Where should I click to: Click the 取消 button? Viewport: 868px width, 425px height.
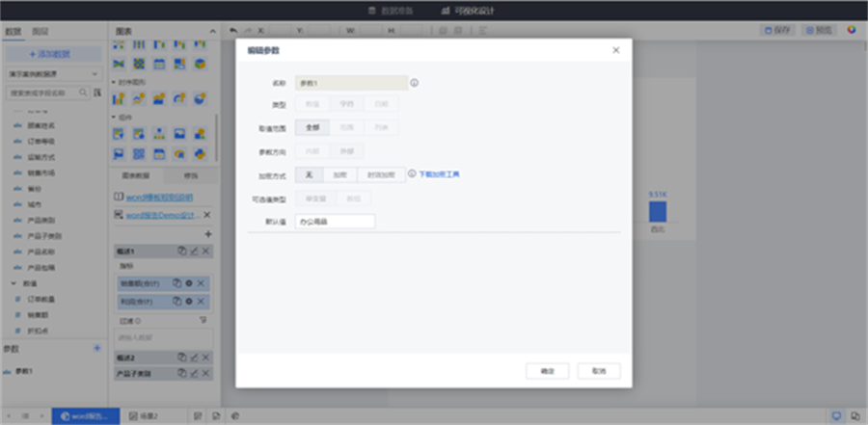599,371
